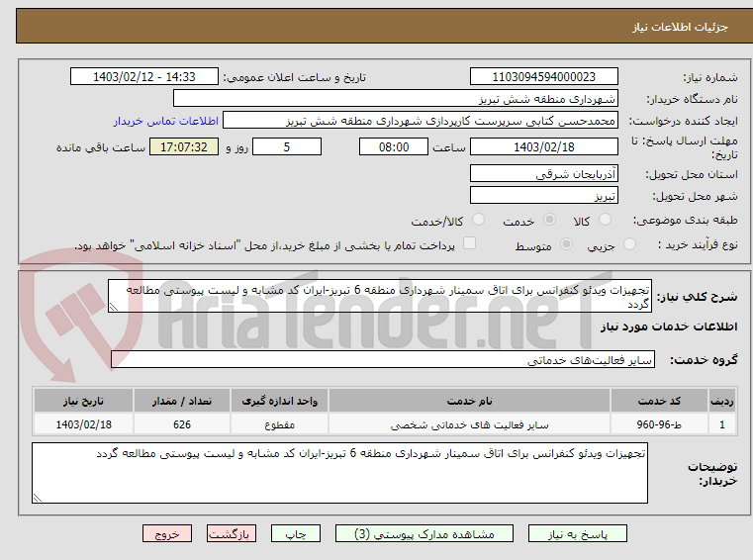The width and height of the screenshot is (753, 560).
Task: Click the buyer organization name field
Action: pos(395,99)
